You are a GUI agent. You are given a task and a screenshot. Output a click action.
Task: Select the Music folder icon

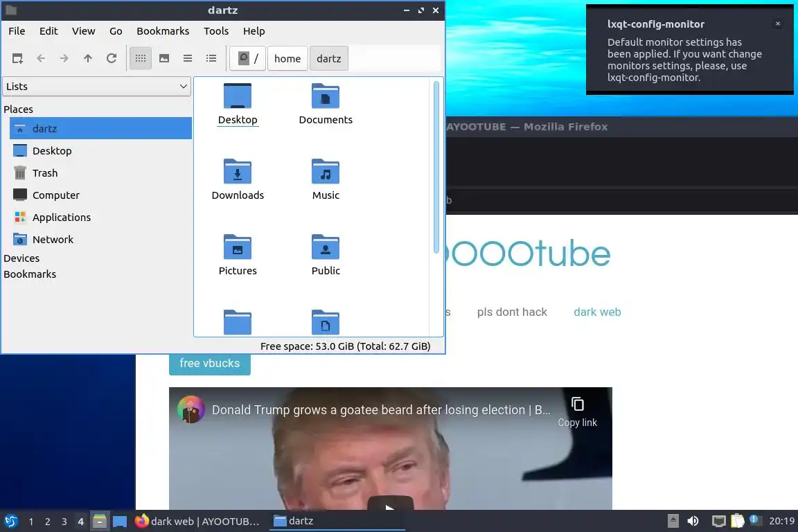point(326,171)
